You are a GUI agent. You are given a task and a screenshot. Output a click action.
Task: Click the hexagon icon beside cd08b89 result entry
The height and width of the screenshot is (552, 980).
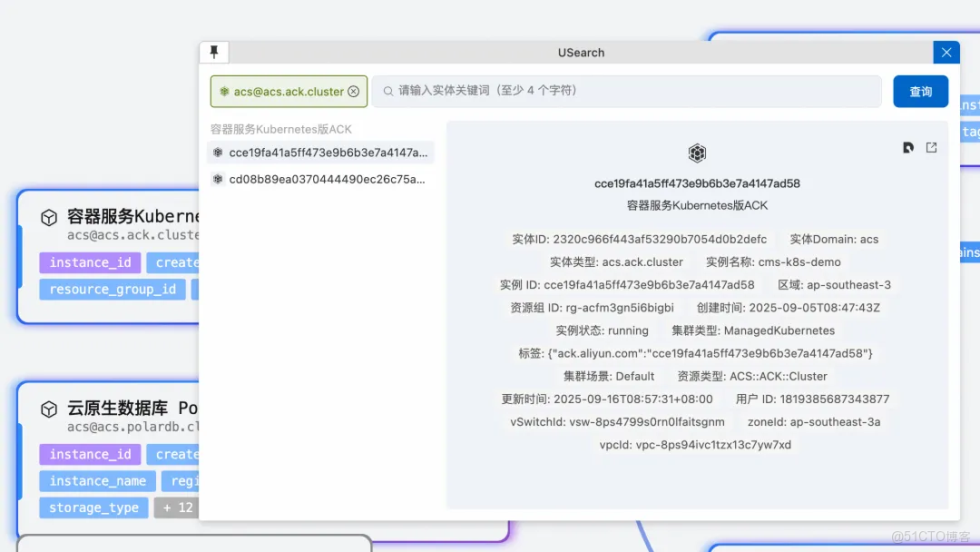217,179
